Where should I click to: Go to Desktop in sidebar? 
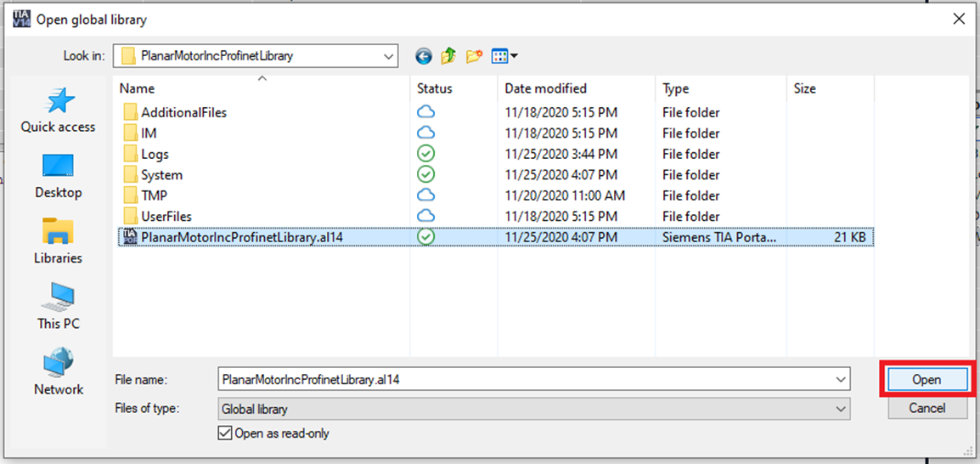pyautogui.click(x=58, y=175)
